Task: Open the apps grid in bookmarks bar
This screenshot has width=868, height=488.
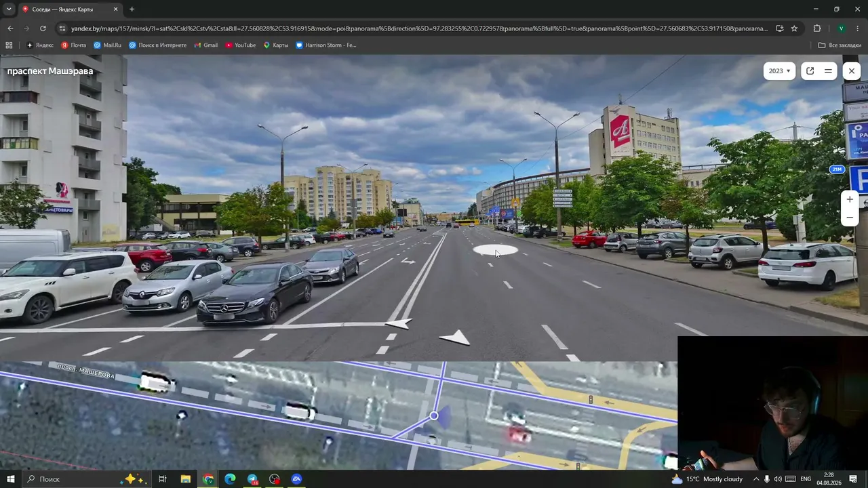Action: (9, 45)
